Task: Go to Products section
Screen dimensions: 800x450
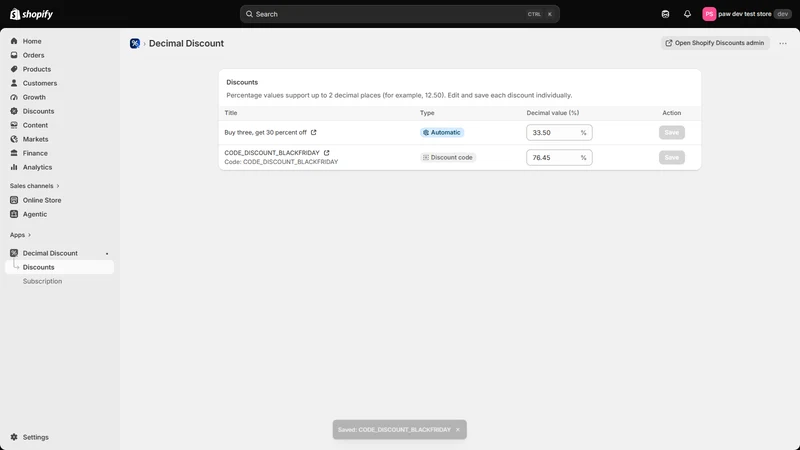Action: point(59,69)
